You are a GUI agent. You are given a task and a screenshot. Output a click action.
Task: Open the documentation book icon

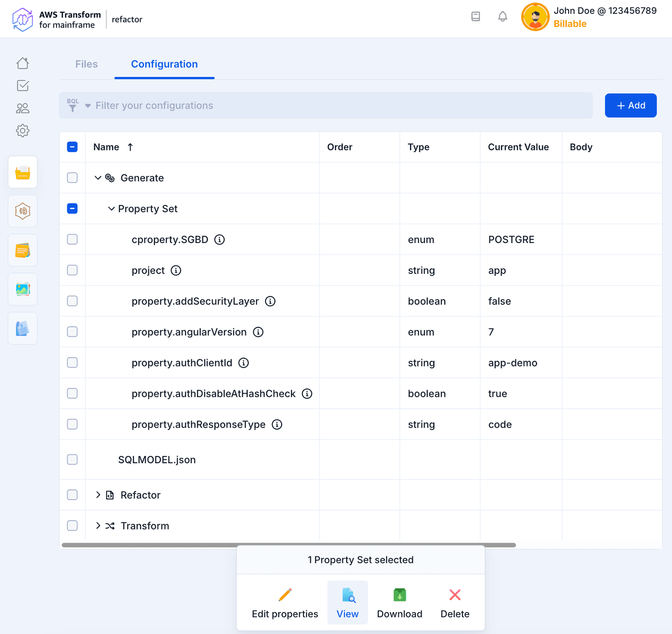coord(475,17)
